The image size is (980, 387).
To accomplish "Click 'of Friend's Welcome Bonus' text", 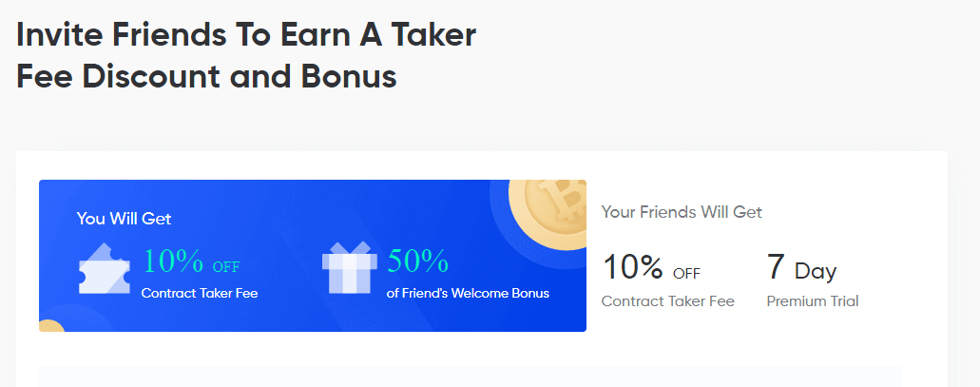I will click(468, 293).
